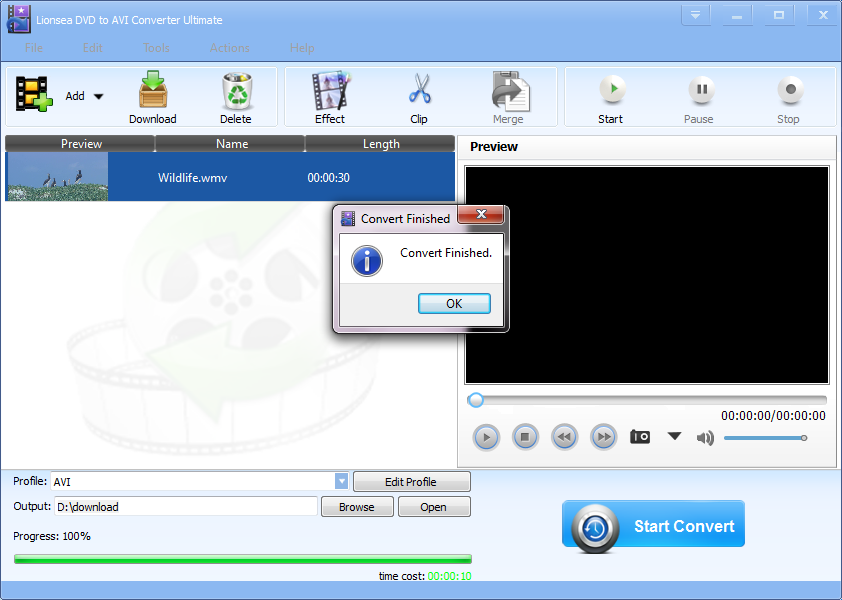This screenshot has width=842, height=600.
Task: Click the info icon in dialog
Action: (367, 261)
